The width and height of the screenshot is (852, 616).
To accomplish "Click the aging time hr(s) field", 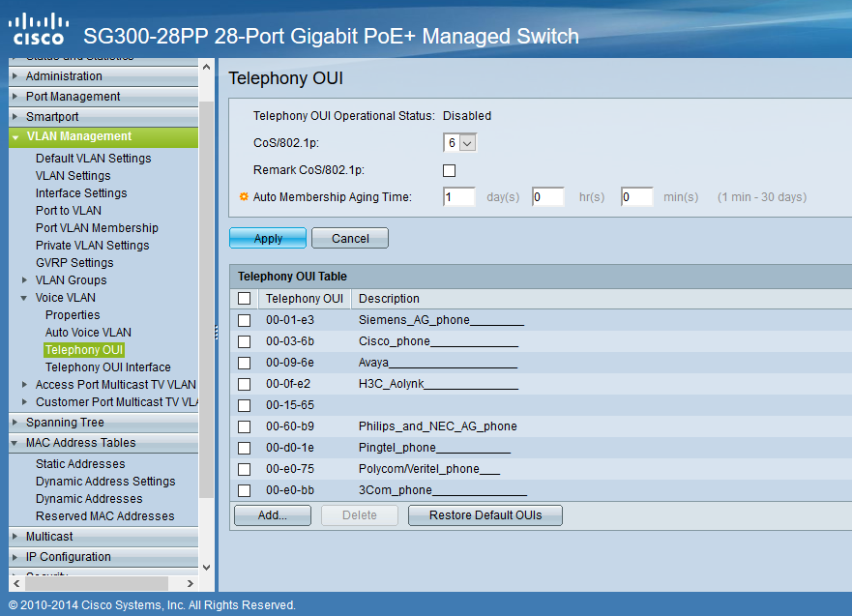I will 548,196.
